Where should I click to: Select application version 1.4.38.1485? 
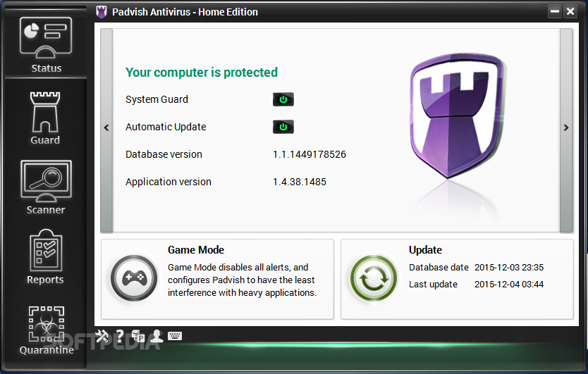coord(299,182)
